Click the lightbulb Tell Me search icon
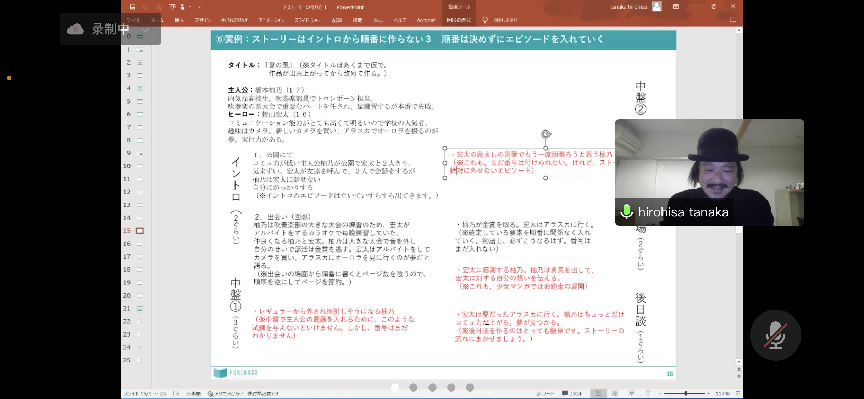Screen dimensions: 864x399 [x=485, y=20]
